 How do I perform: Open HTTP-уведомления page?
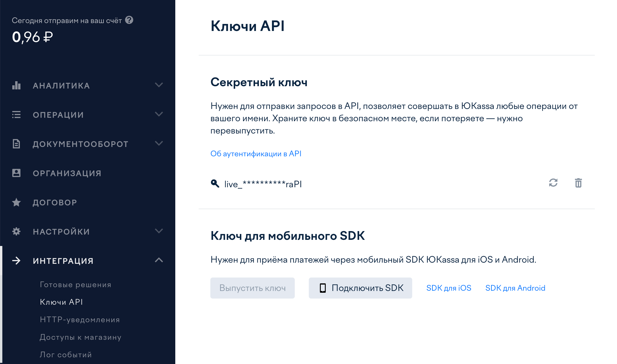coord(79,320)
